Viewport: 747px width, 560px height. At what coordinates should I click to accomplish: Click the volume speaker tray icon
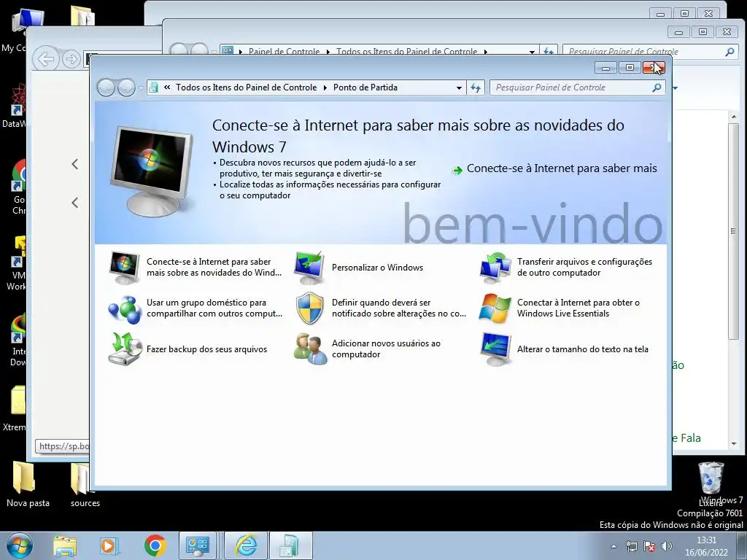(667, 546)
